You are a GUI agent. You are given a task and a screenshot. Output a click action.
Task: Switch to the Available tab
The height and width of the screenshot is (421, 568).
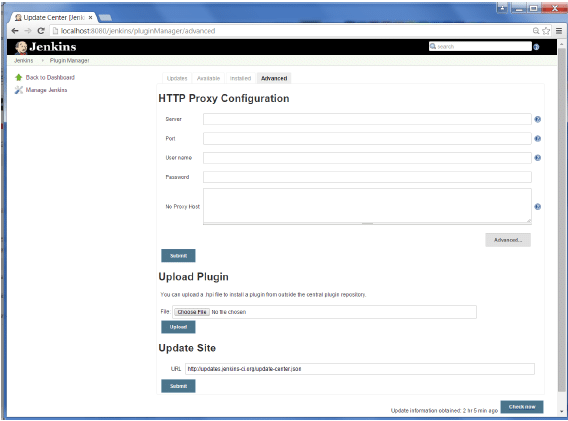[208, 78]
